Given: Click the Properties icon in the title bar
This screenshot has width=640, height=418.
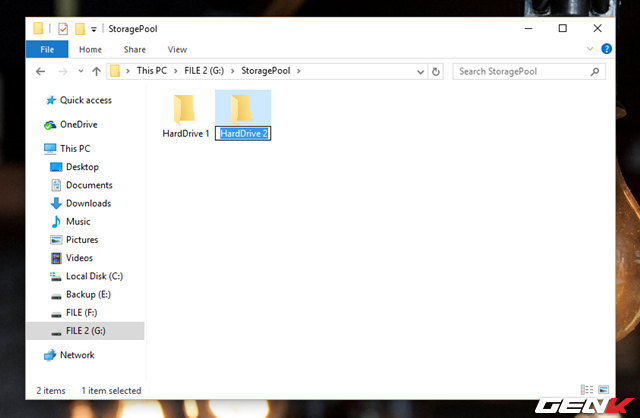Looking at the screenshot, I should pos(62,29).
